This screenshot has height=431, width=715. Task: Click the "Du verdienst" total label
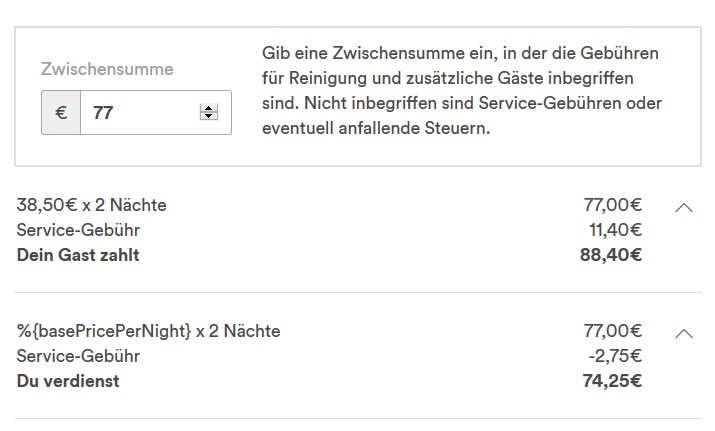tap(68, 380)
